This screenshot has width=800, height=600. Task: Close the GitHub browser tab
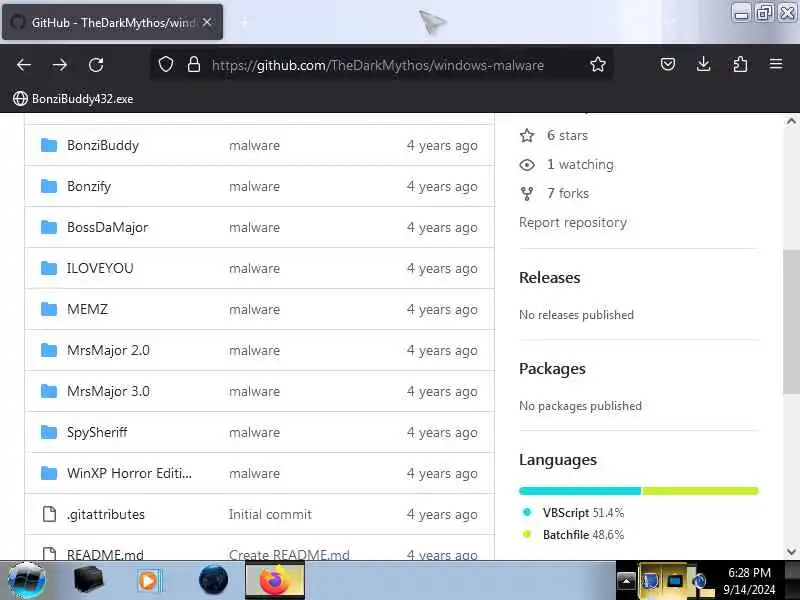pyautogui.click(x=207, y=22)
